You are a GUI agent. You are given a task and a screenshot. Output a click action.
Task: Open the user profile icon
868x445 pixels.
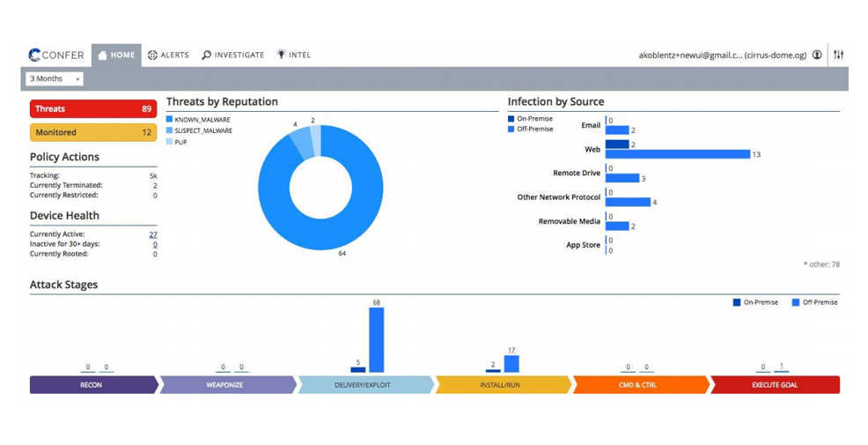click(817, 55)
